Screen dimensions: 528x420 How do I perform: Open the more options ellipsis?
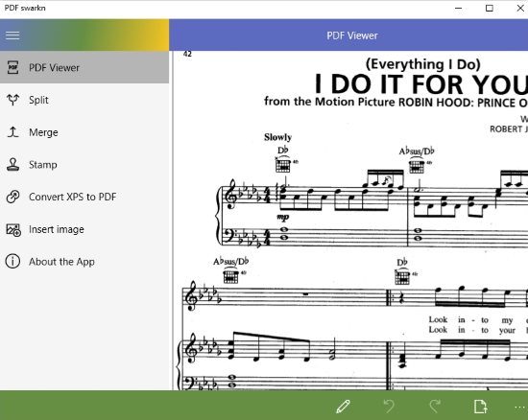click(x=520, y=408)
